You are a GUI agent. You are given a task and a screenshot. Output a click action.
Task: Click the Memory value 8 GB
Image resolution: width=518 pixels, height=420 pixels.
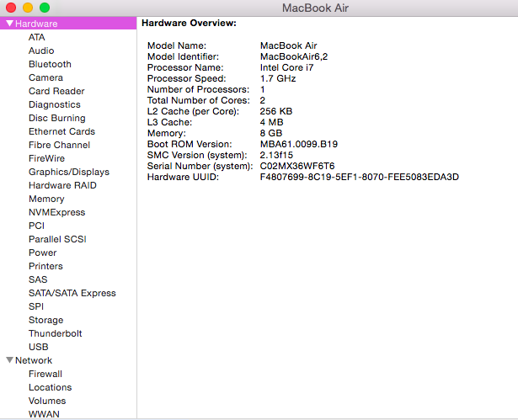pyautogui.click(x=271, y=133)
